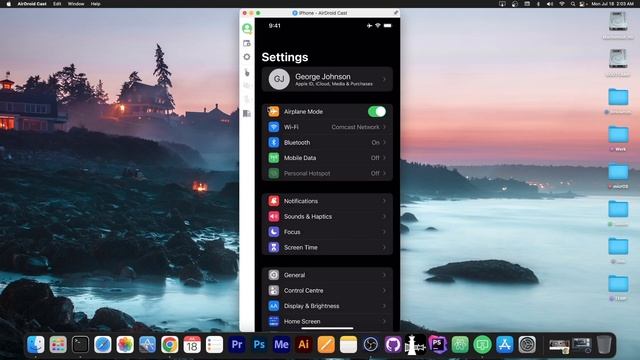The width and height of the screenshot is (640, 360).
Task: Open the Screen Time row chevron
Action: pos(384,247)
